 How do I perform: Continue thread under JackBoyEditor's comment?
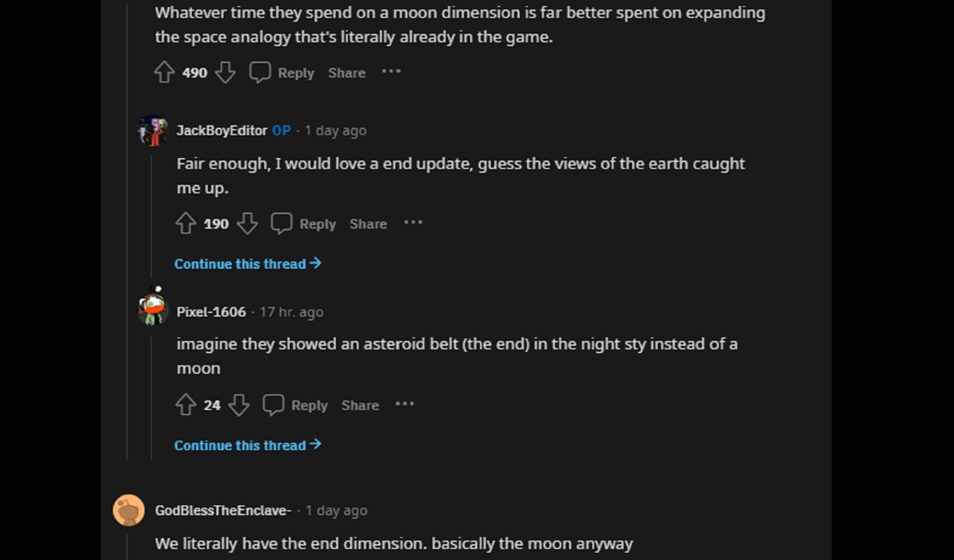247,264
